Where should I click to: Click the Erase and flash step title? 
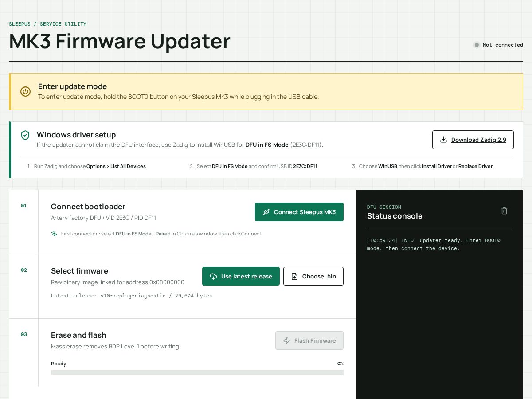coord(78,335)
